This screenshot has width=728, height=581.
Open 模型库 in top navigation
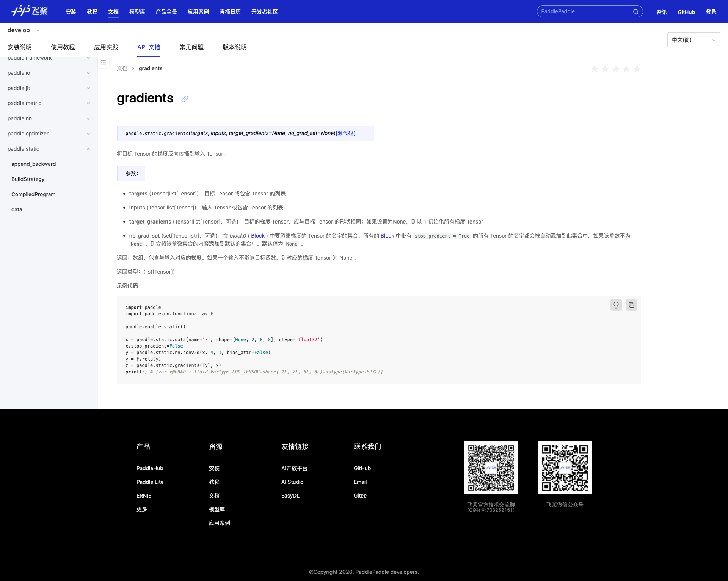point(137,12)
